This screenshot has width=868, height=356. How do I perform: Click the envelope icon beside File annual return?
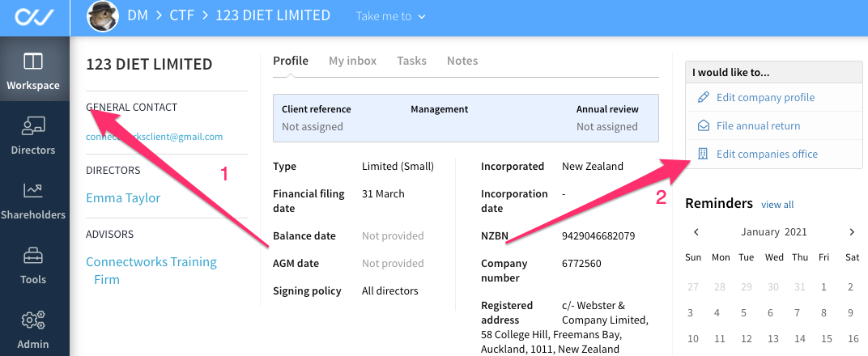[703, 125]
